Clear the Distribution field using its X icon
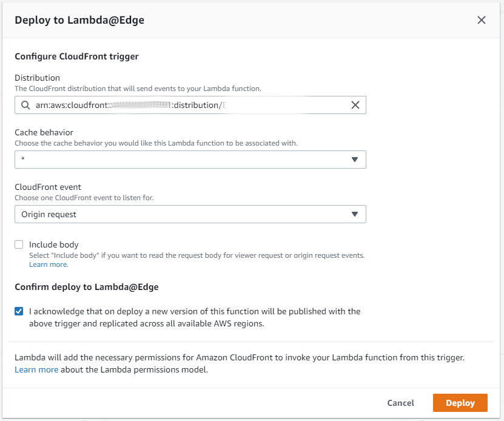Image resolution: width=504 pixels, height=421 pixels. click(355, 105)
